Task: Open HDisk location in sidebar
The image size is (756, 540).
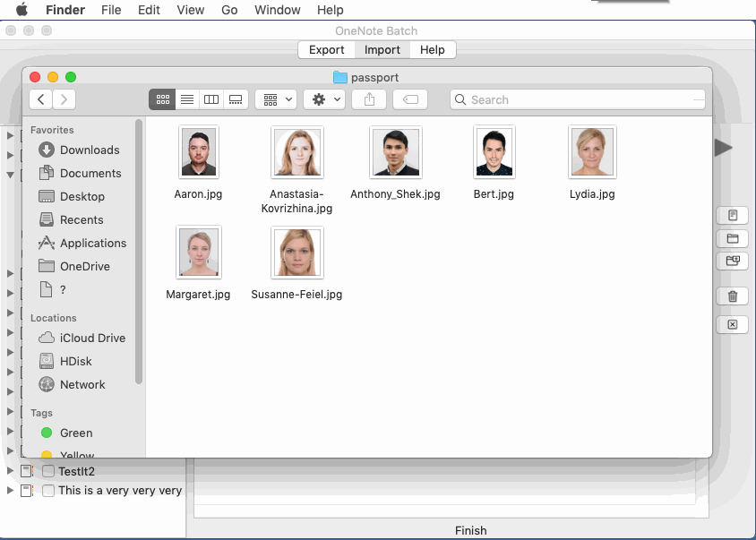Action: point(65,361)
